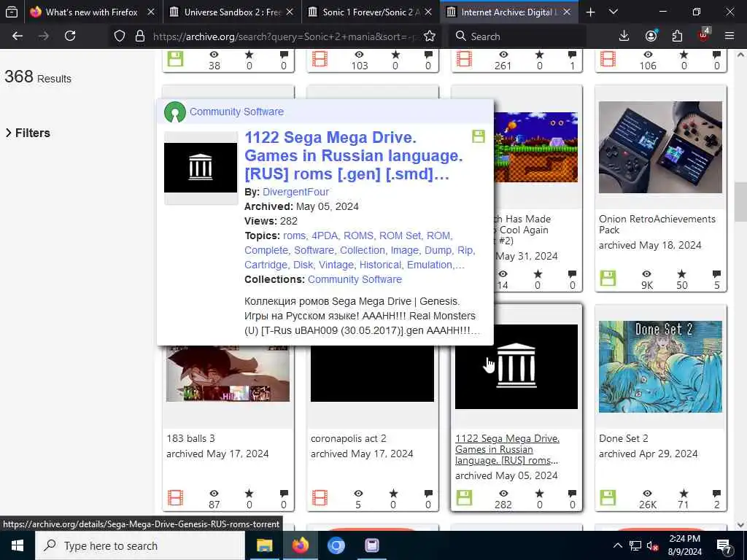
Task: Reload the current page
Action: tap(70, 36)
